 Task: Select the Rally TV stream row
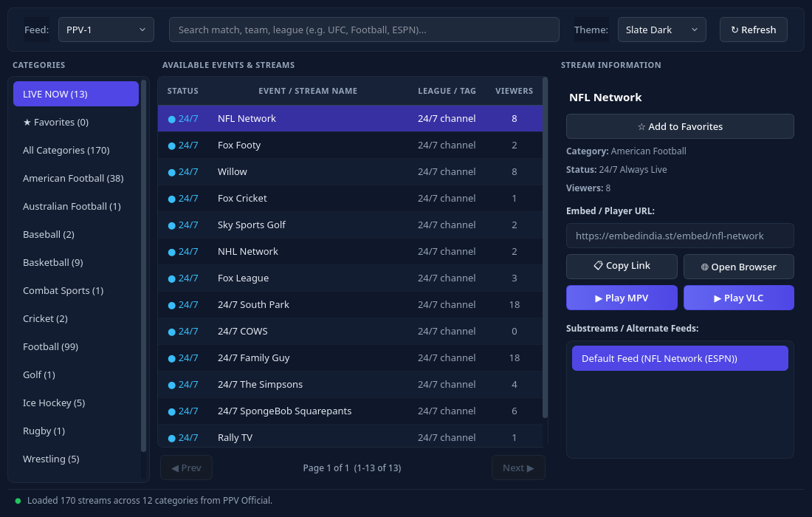[350, 436]
